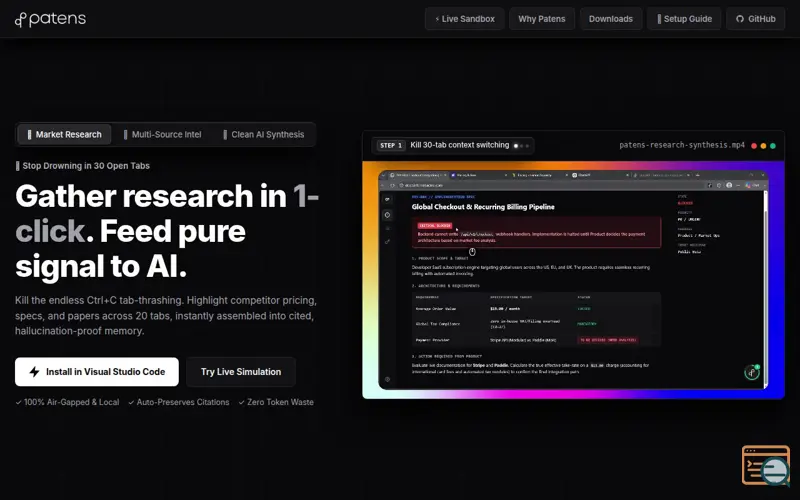Click "Auto-Preserves Citations" text
Viewport: 800px width, 500px height.
[x=179, y=402]
